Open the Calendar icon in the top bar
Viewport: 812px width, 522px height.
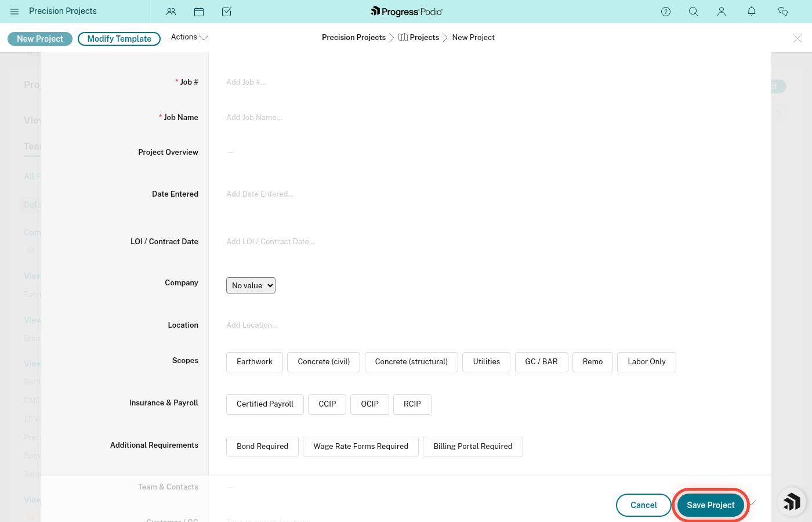(199, 12)
